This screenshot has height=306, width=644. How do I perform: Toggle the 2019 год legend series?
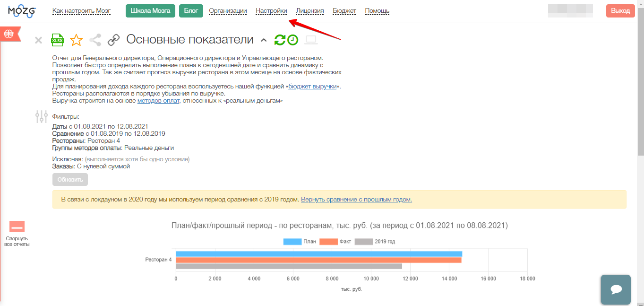pos(375,242)
